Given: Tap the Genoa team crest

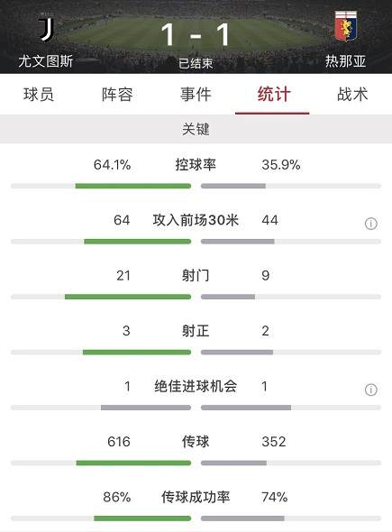Looking at the screenshot, I should coord(345,26).
